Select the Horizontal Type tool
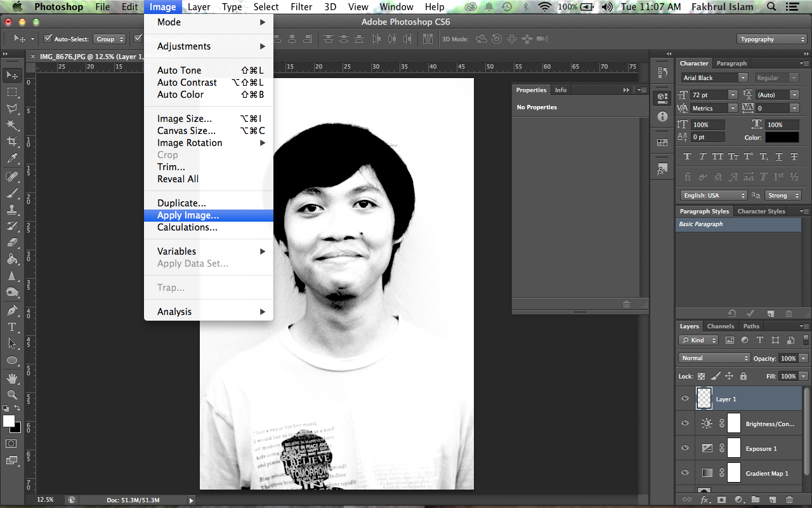The height and width of the screenshot is (508, 812). (12, 327)
